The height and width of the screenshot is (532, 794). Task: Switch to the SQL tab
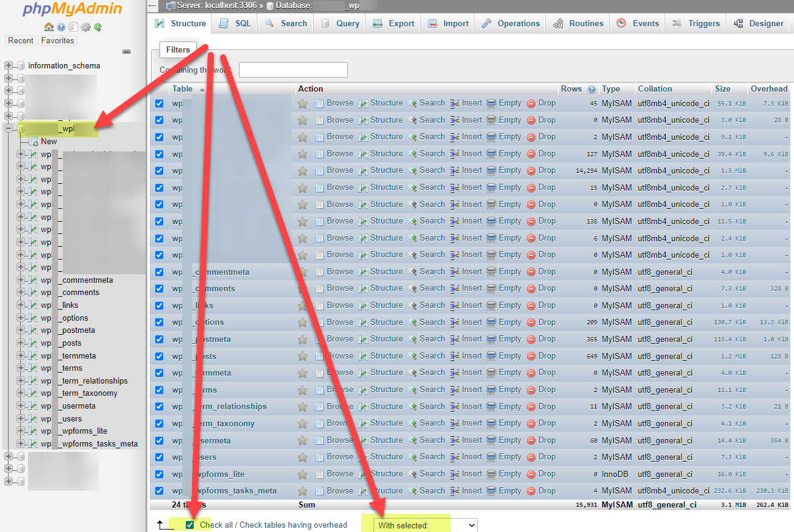tap(235, 23)
